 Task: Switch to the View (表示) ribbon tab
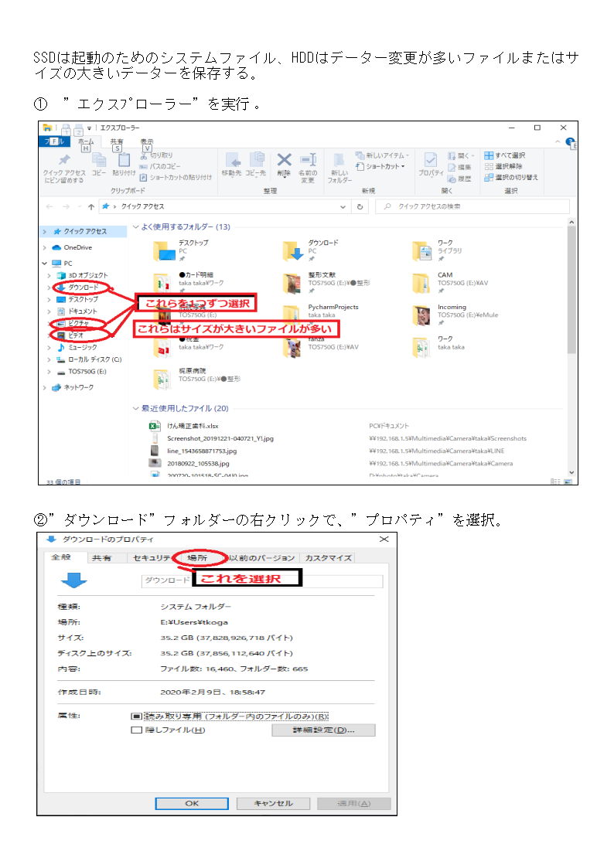click(x=147, y=142)
